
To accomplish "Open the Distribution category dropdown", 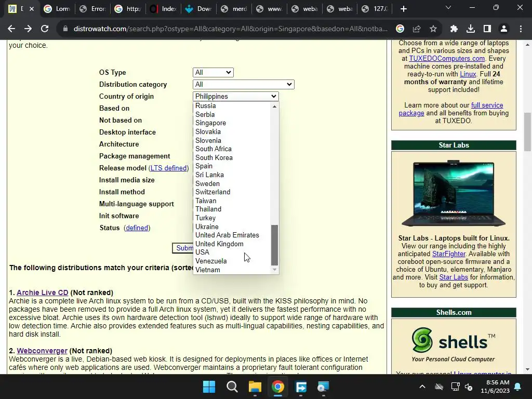I will (x=243, y=85).
